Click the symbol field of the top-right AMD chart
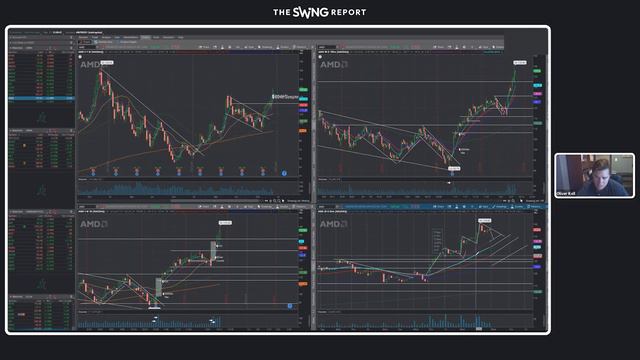This screenshot has width=640, height=360. pyautogui.click(x=327, y=47)
